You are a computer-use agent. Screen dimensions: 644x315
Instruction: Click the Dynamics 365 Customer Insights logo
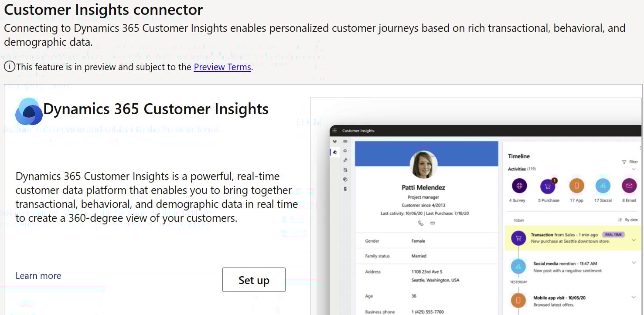tap(29, 112)
